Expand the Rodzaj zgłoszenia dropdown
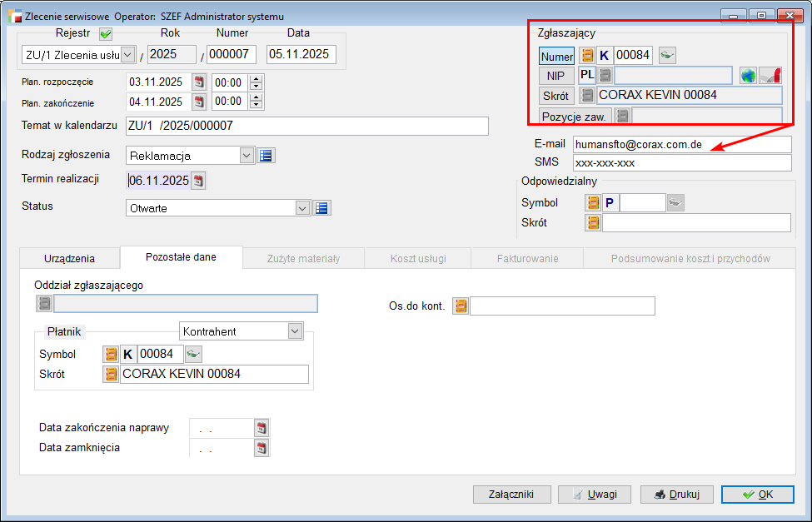The height and width of the screenshot is (522, 812). click(x=246, y=156)
